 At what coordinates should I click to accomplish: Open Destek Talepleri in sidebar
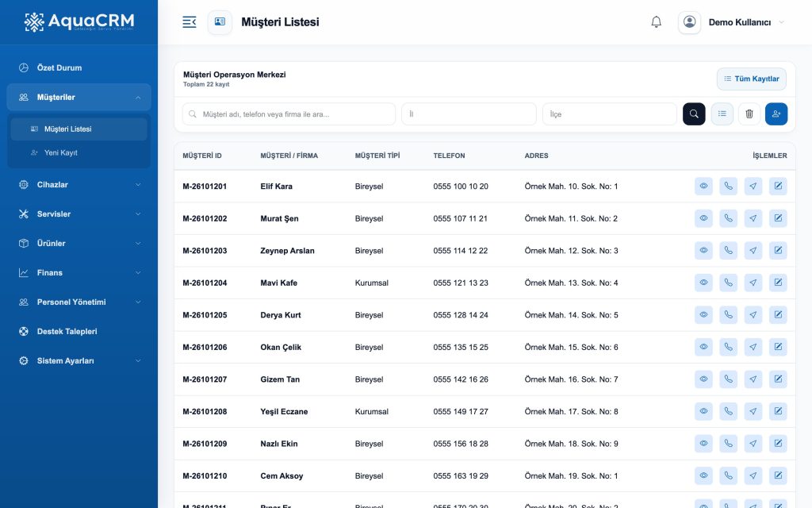point(79,331)
